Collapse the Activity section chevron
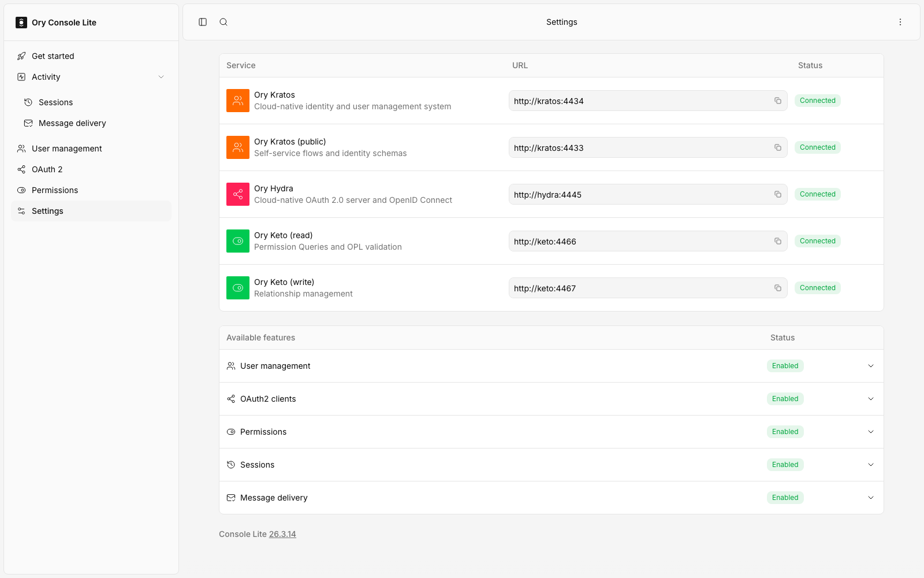 tap(161, 77)
